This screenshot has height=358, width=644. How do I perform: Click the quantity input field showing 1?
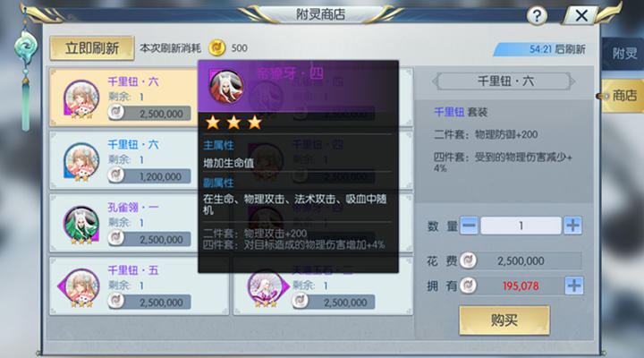click(x=521, y=226)
